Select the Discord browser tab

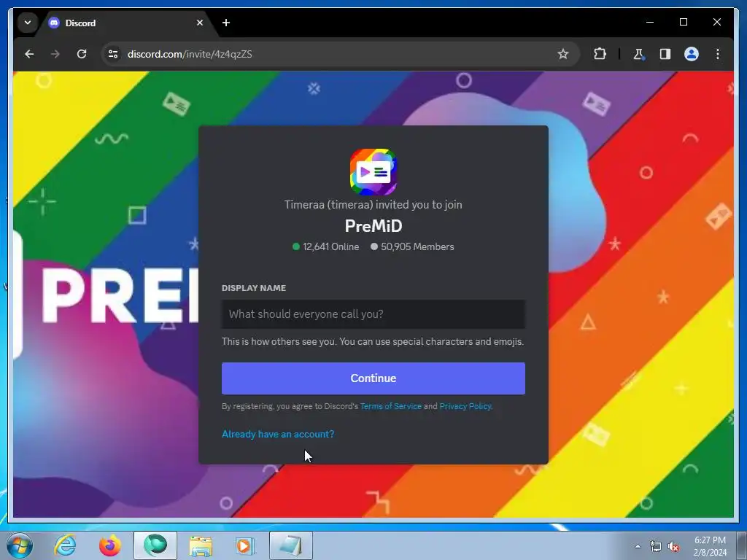point(126,23)
